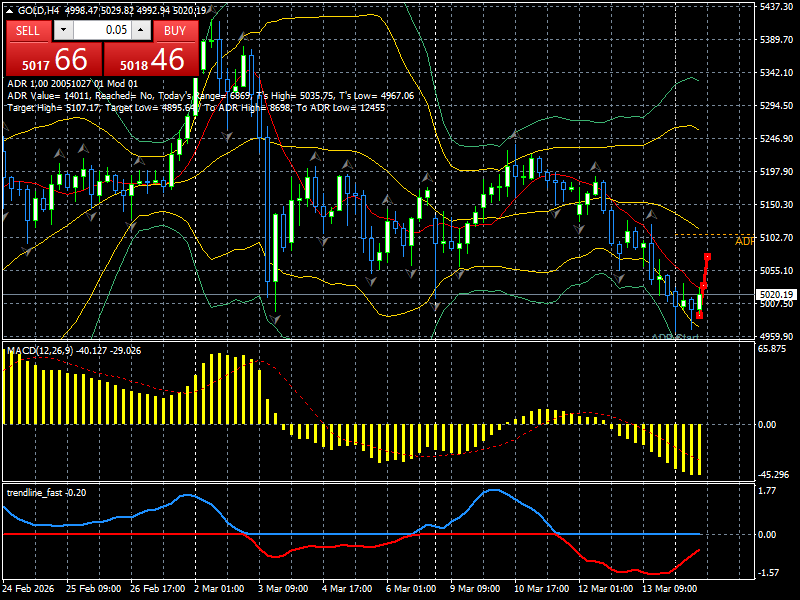Click the MACD scale value -45.296
The image size is (800, 600).
[773, 474]
